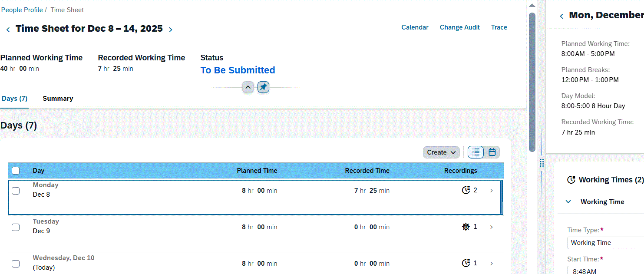Open the Change Audit link

click(459, 27)
